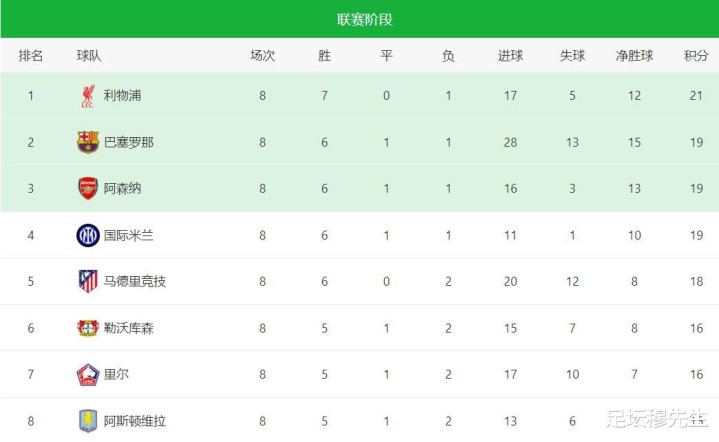
Task: Click the 阿森纳 team name
Action: click(x=122, y=189)
